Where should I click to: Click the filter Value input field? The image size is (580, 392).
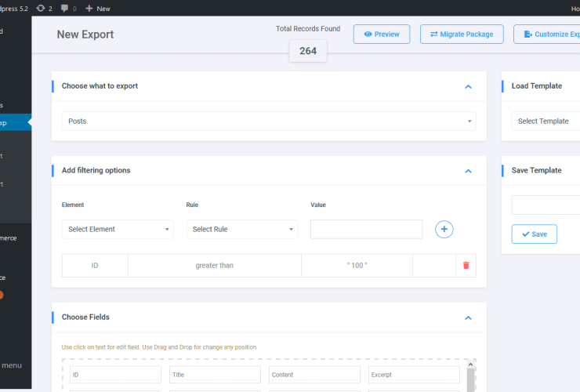[x=366, y=229]
